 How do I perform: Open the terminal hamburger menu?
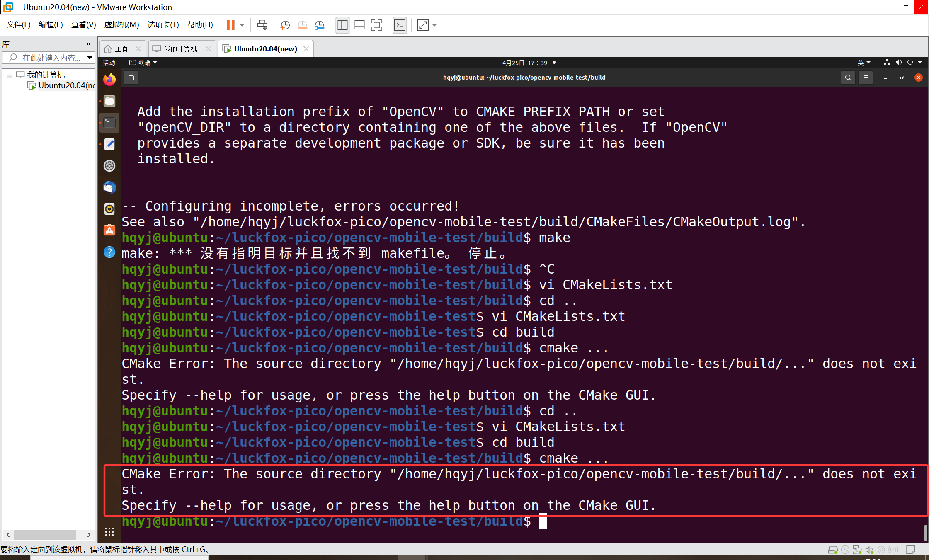click(x=866, y=78)
